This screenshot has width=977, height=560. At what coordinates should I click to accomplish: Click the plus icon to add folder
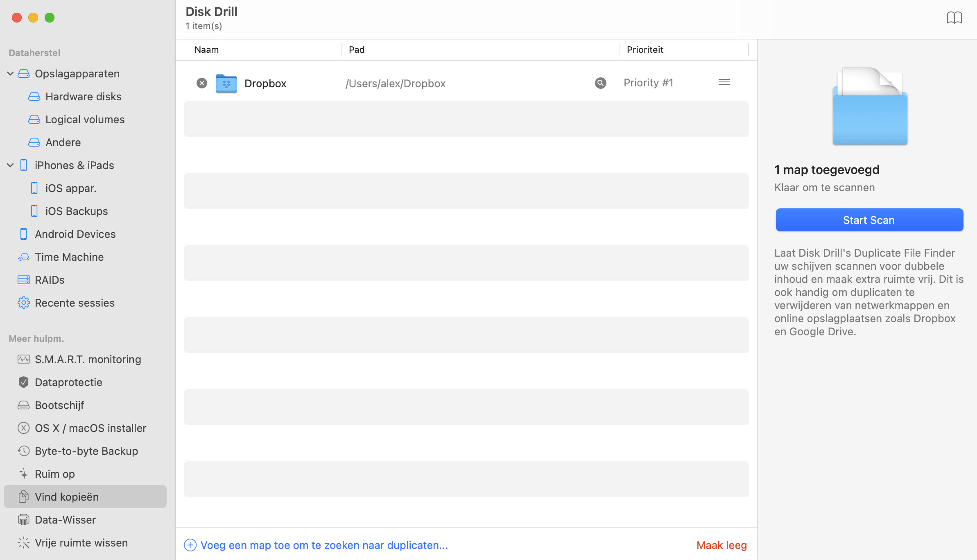(x=190, y=545)
